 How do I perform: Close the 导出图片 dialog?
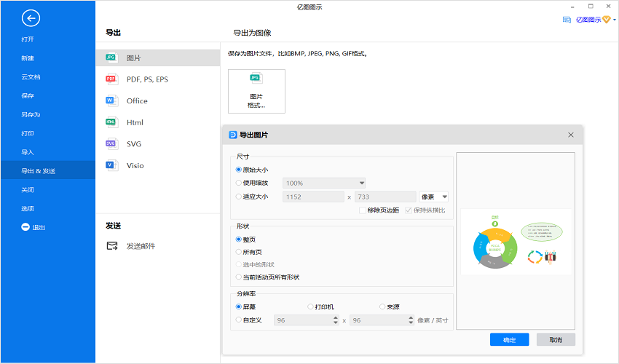571,135
